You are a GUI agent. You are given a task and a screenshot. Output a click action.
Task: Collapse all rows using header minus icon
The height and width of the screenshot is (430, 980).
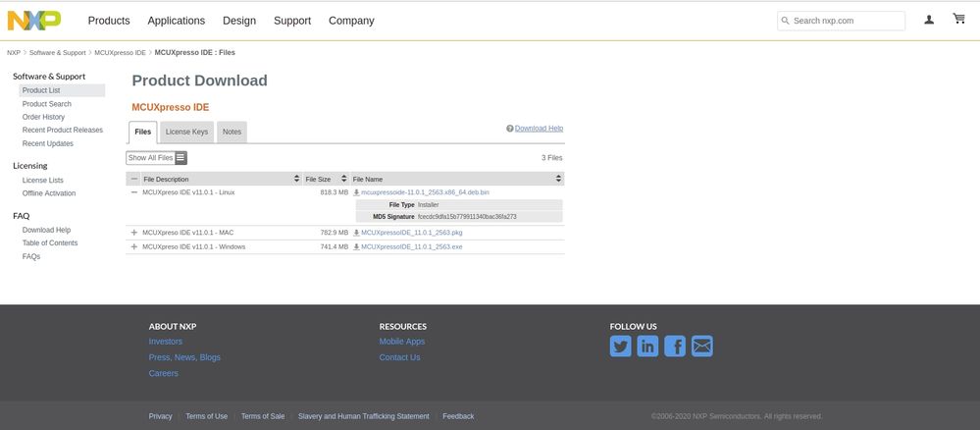(x=133, y=179)
